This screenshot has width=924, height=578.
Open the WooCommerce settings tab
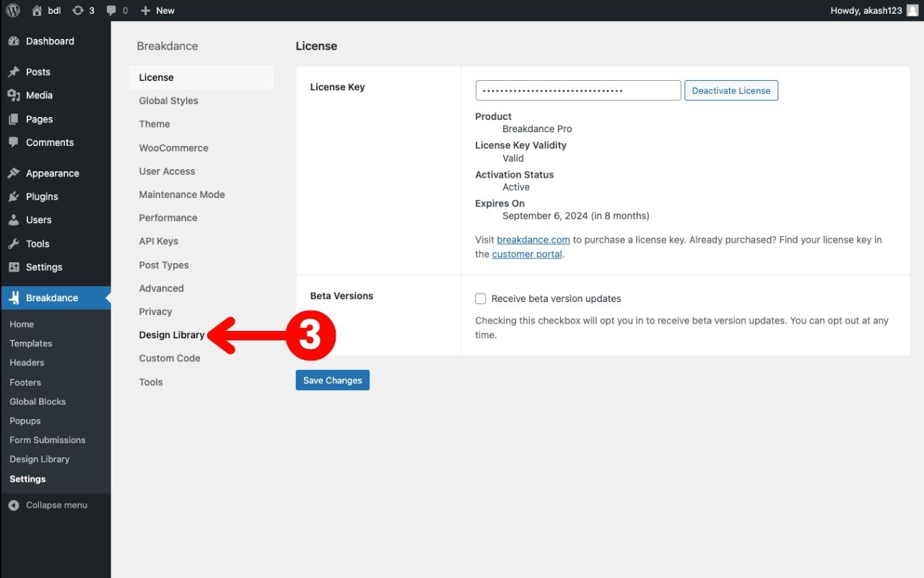(x=173, y=147)
